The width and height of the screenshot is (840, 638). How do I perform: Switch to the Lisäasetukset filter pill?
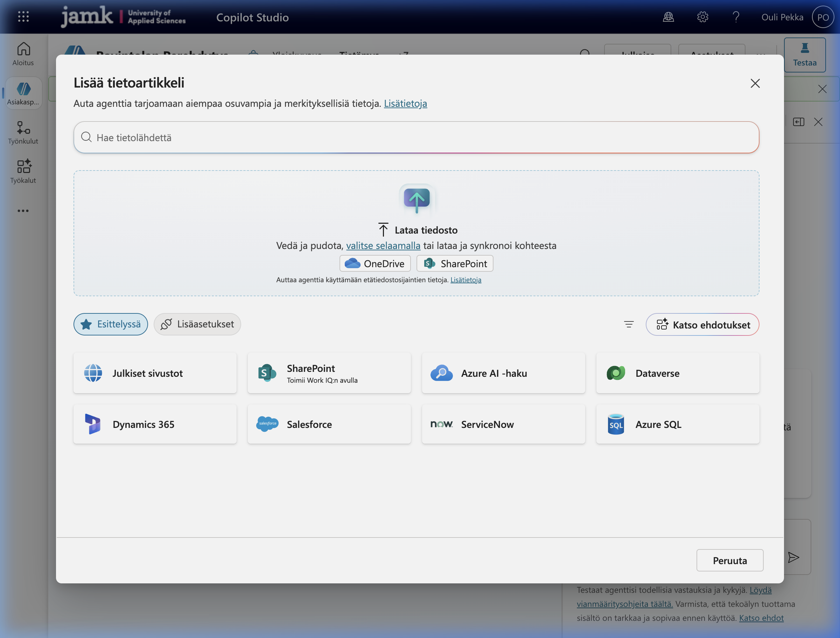pyautogui.click(x=197, y=324)
